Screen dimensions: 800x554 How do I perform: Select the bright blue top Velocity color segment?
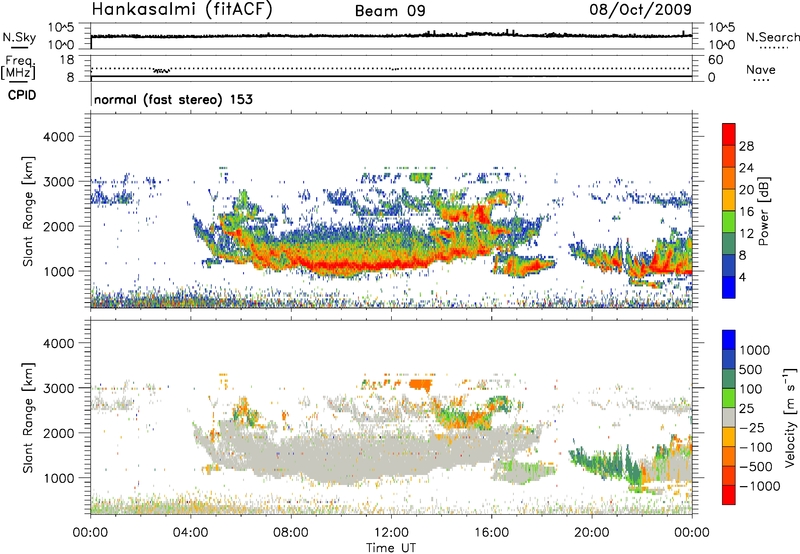pos(729,340)
